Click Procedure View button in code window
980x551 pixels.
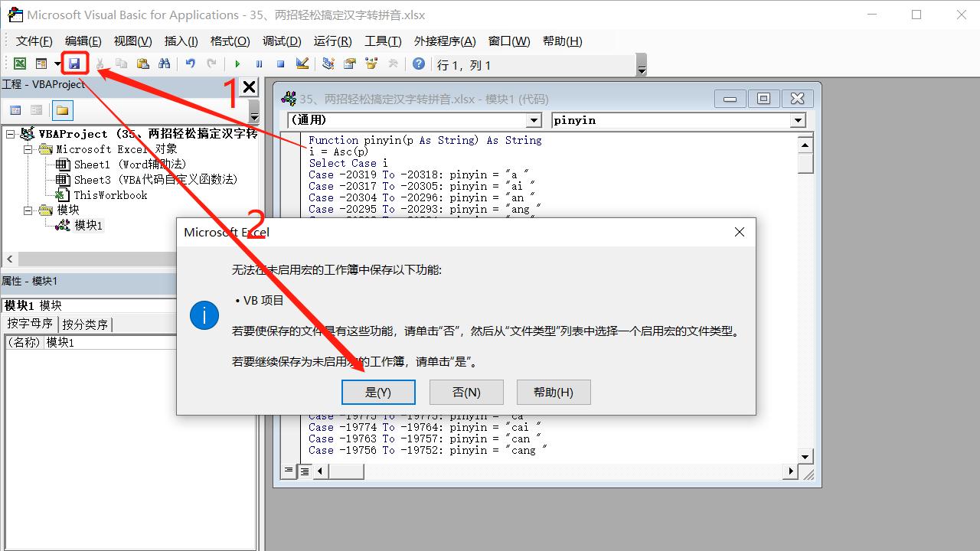pyautogui.click(x=289, y=471)
